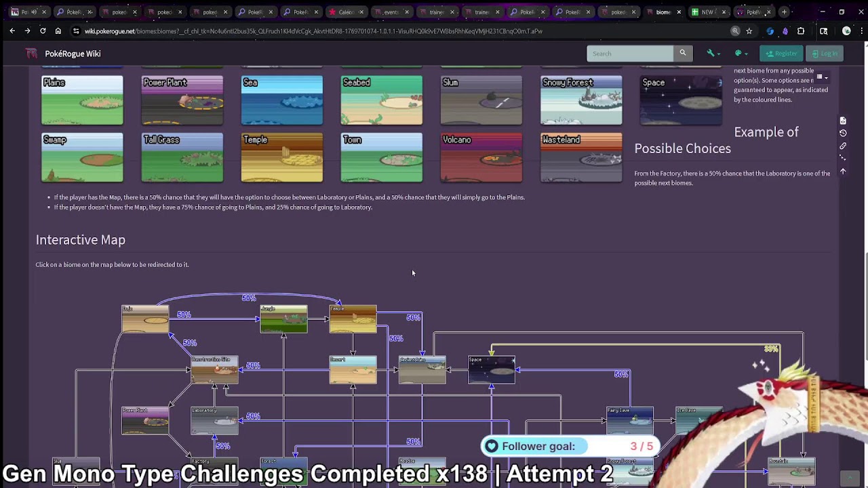
Task: Click the Laboratory node on interactive map
Action: [214, 421]
